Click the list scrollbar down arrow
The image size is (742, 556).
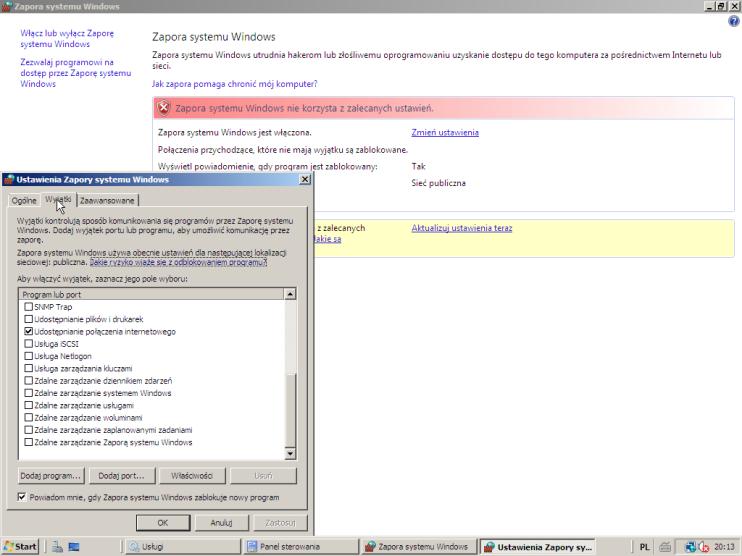coord(290,453)
